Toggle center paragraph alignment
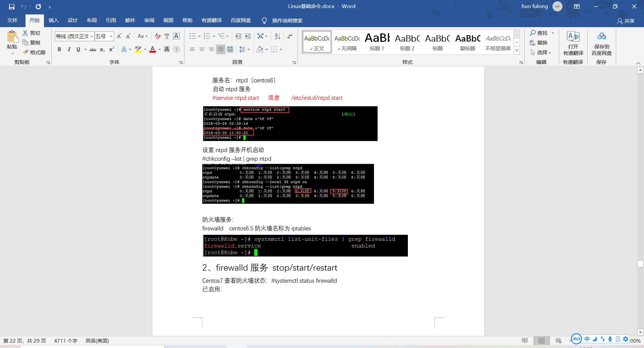This screenshot has height=348, width=644. coord(202,49)
